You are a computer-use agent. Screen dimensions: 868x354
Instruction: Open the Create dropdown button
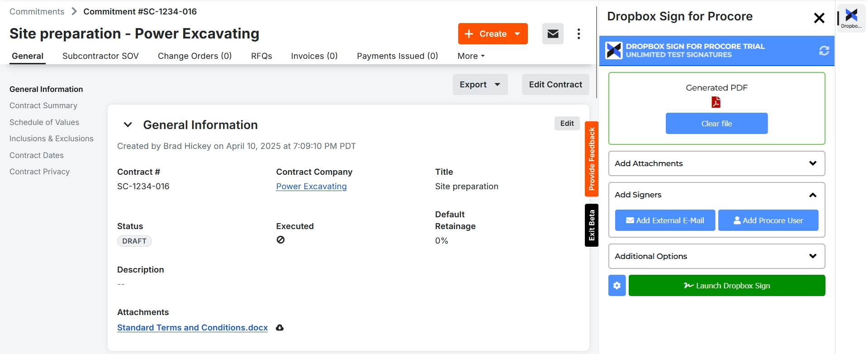[493, 34]
